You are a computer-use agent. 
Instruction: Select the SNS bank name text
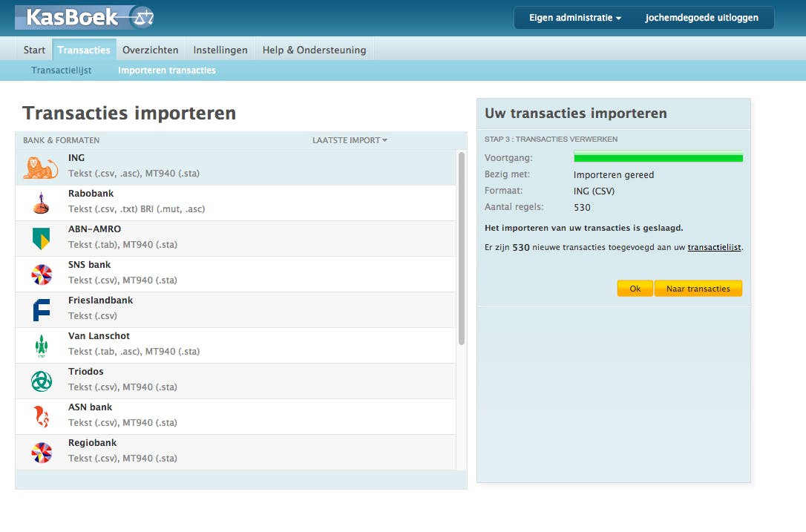[x=90, y=265]
